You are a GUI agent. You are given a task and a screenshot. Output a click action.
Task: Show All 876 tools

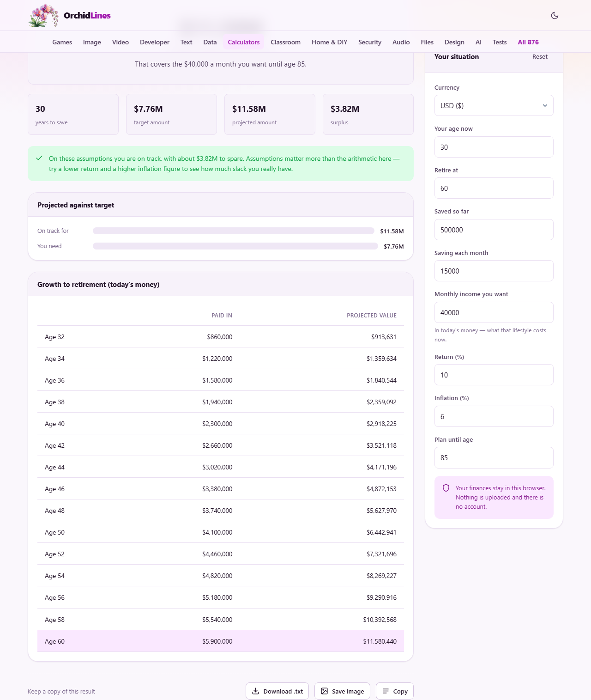[x=528, y=42]
